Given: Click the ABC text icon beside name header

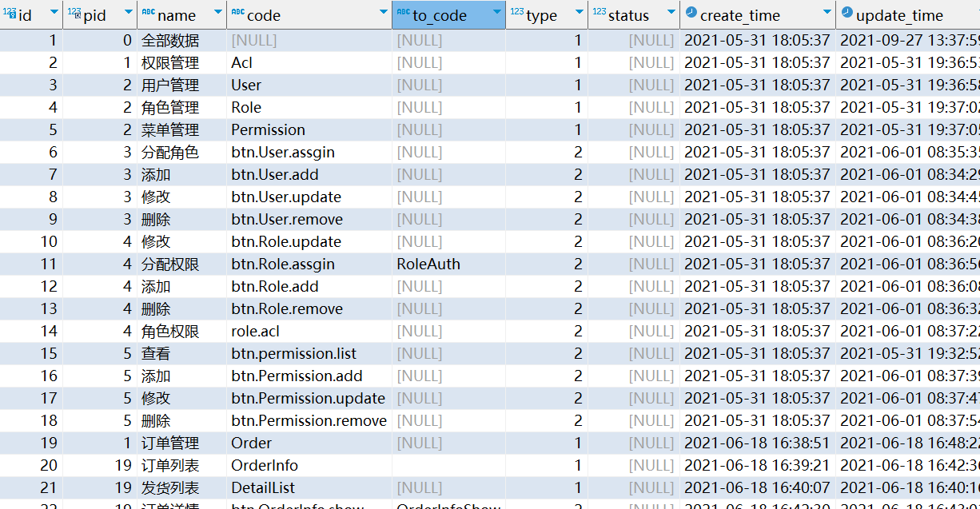Looking at the screenshot, I should click(x=148, y=14).
